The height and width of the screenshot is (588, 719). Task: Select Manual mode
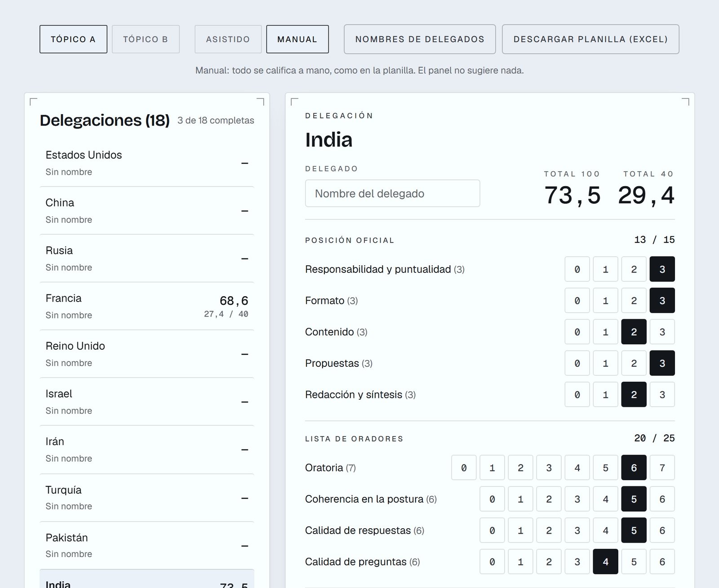pos(297,39)
